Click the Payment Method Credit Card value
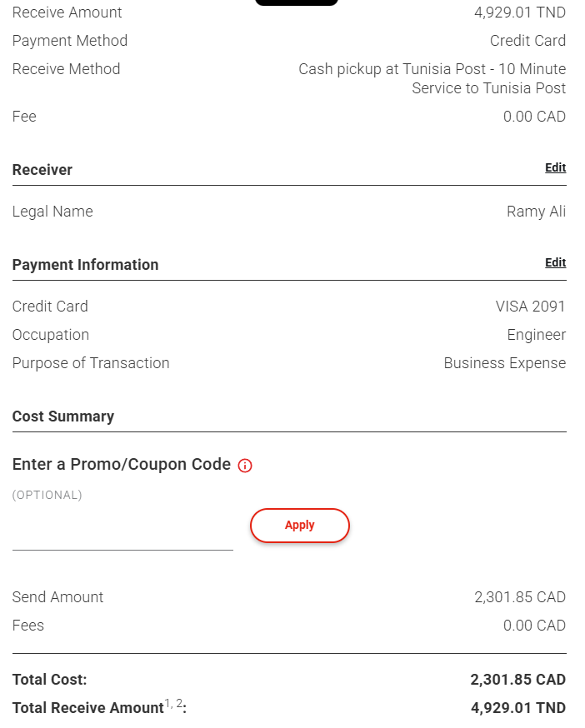The height and width of the screenshot is (728, 585). (527, 41)
